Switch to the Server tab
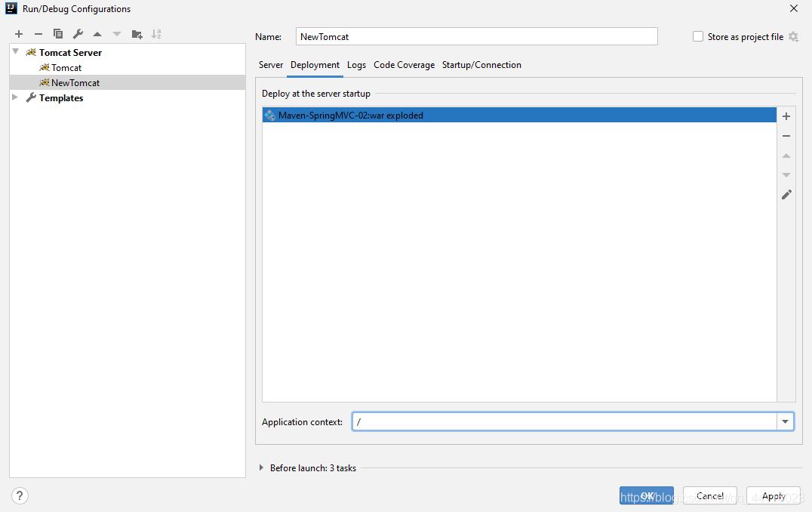 point(271,65)
